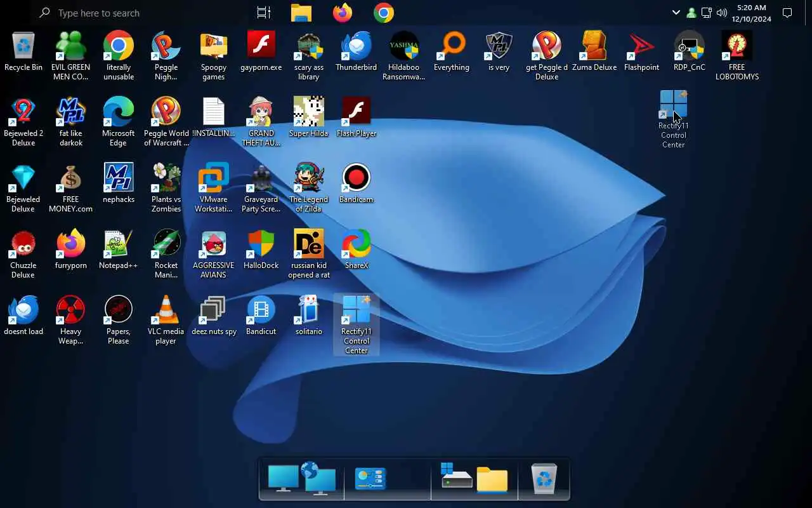Open VLC media player shortcut
Screen dimensions: 812x508
pyautogui.click(x=166, y=320)
